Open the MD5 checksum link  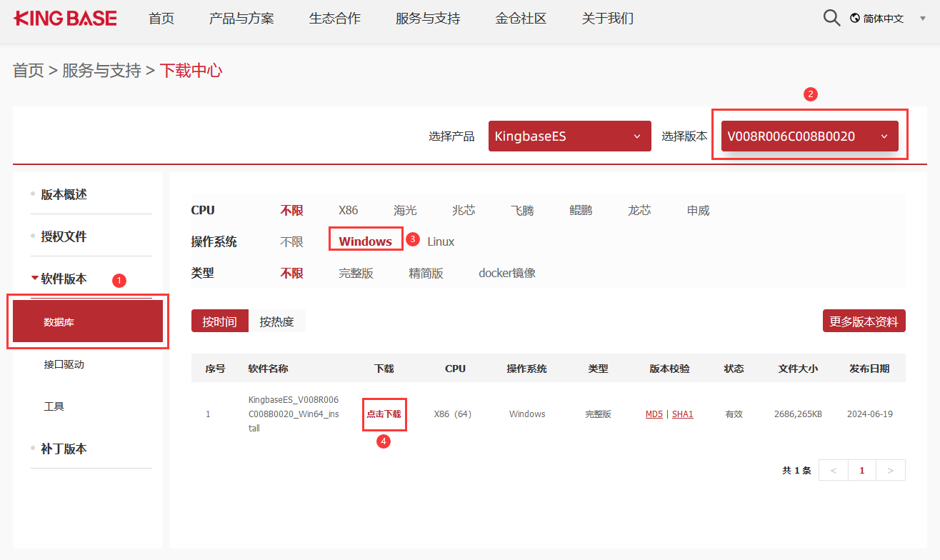654,414
